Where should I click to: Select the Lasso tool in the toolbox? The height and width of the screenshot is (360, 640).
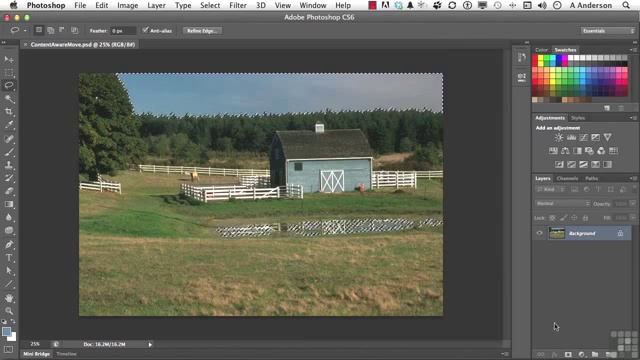coord(9,86)
